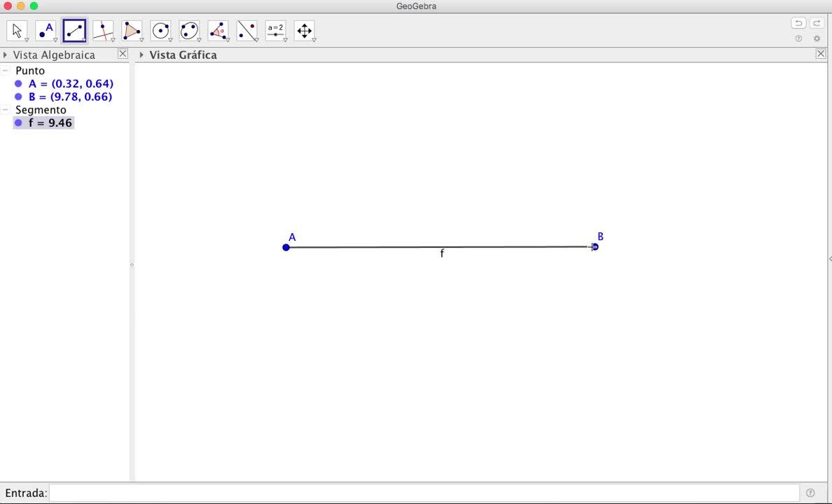This screenshot has height=504, width=832.
Task: Click the Punto group label
Action: click(x=29, y=71)
